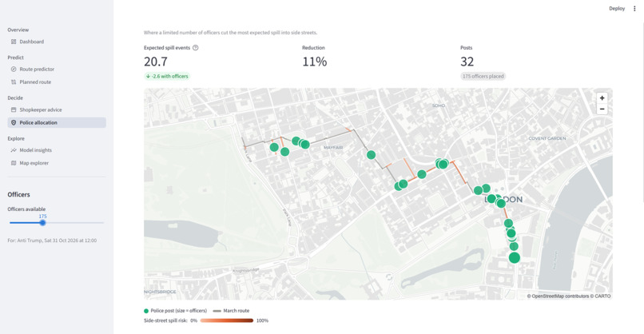Image resolution: width=644 pixels, height=334 pixels.
Task: Click the CARTO attribution link
Action: pos(602,296)
